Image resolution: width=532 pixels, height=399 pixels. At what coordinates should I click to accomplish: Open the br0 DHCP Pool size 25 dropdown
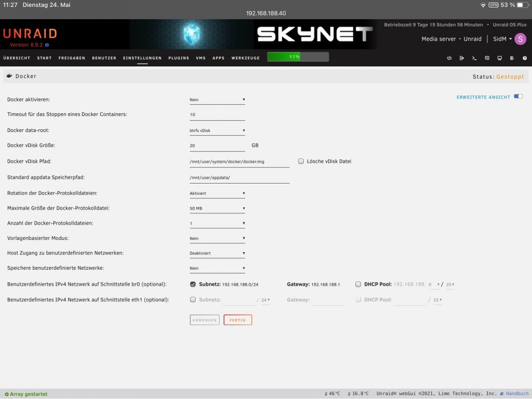click(x=450, y=285)
